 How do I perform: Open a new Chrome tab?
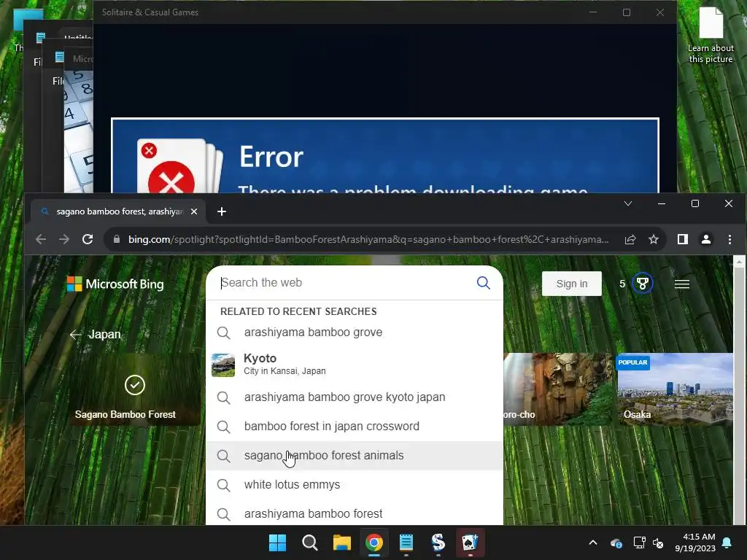(222, 211)
